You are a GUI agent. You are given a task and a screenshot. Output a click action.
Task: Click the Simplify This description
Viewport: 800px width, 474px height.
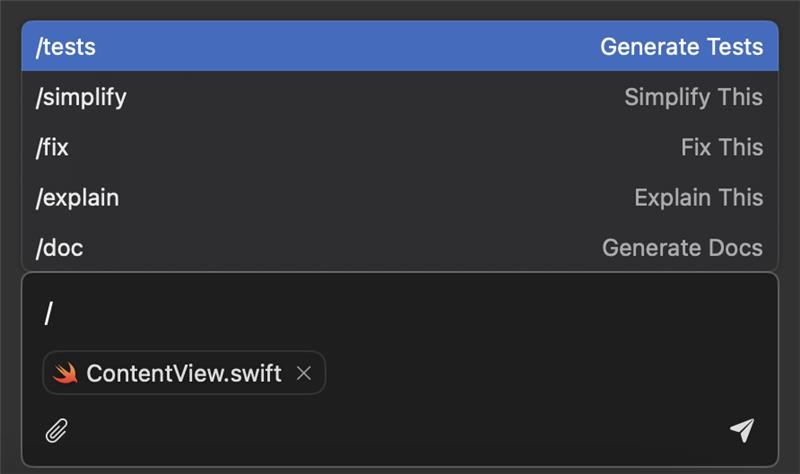tap(693, 97)
